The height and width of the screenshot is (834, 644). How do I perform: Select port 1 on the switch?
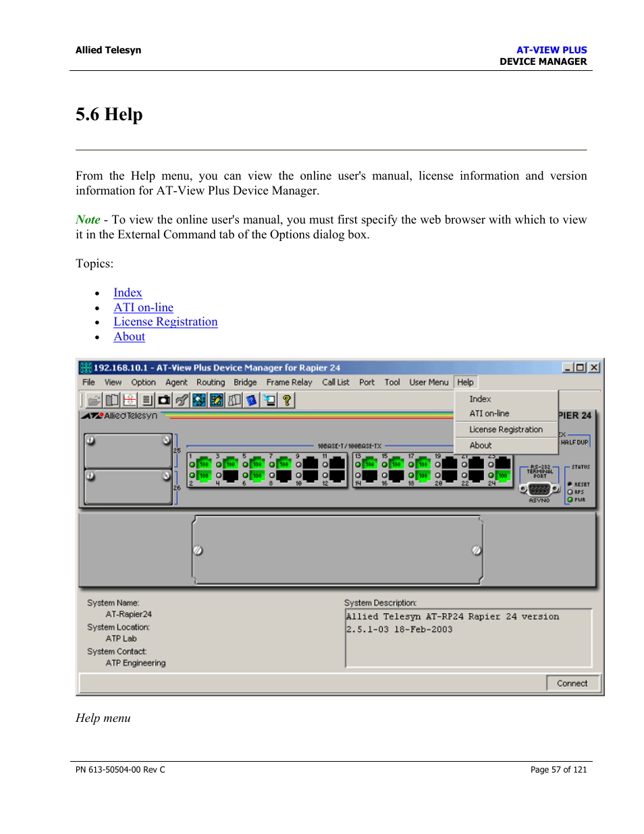(x=204, y=464)
